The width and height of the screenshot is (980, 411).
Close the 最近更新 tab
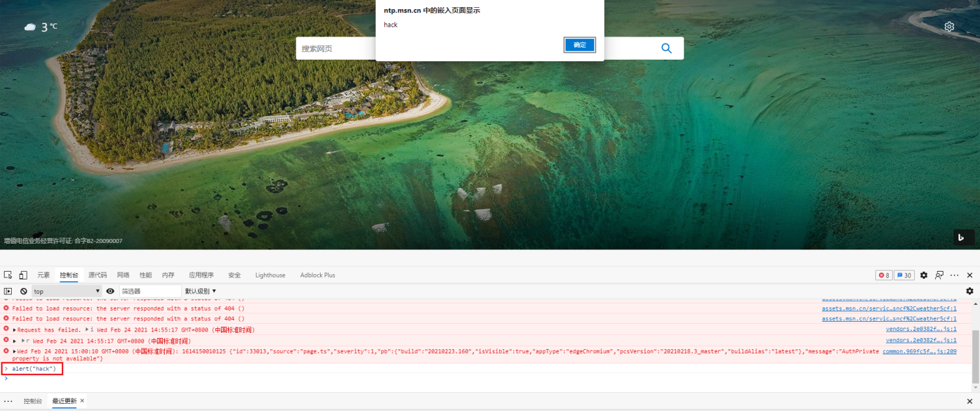pos(82,401)
